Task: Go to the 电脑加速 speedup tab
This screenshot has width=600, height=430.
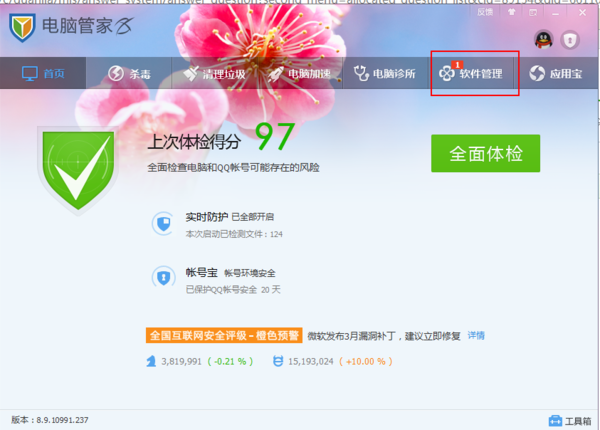Action: click(x=300, y=73)
